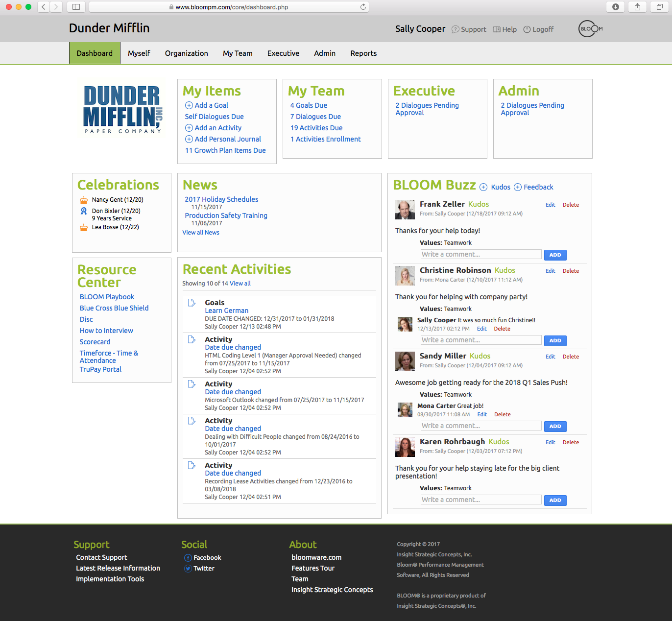Click the document icon beside Recording Lease Activities
Screen dimensions: 672x621
coord(192,465)
